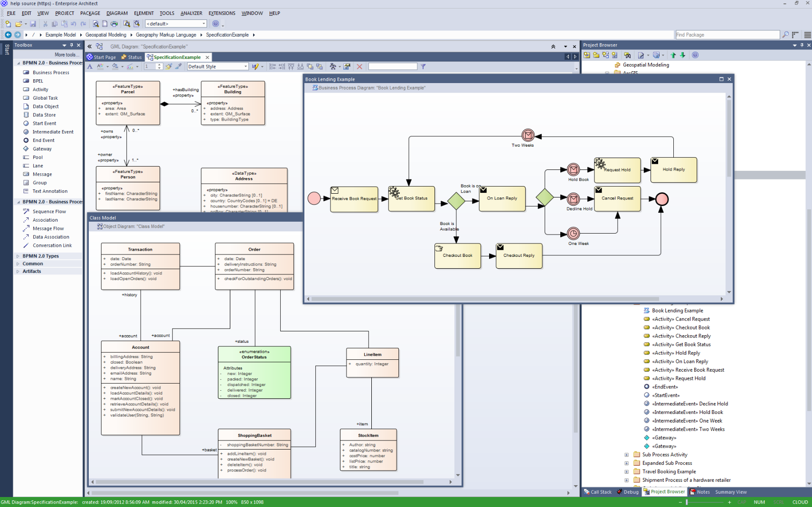Expand the Artifacts toolbox section
This screenshot has height=507, width=812.
pyautogui.click(x=18, y=272)
